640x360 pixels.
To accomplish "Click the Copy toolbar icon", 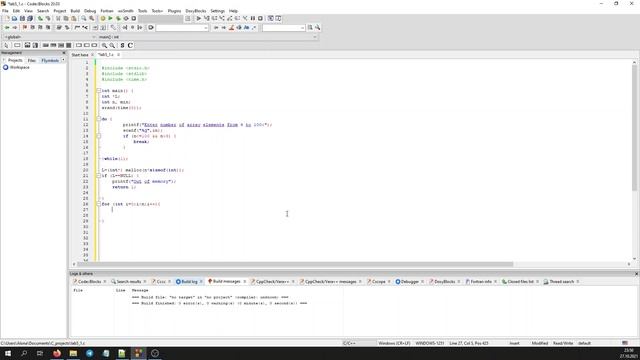I will tap(66, 18).
